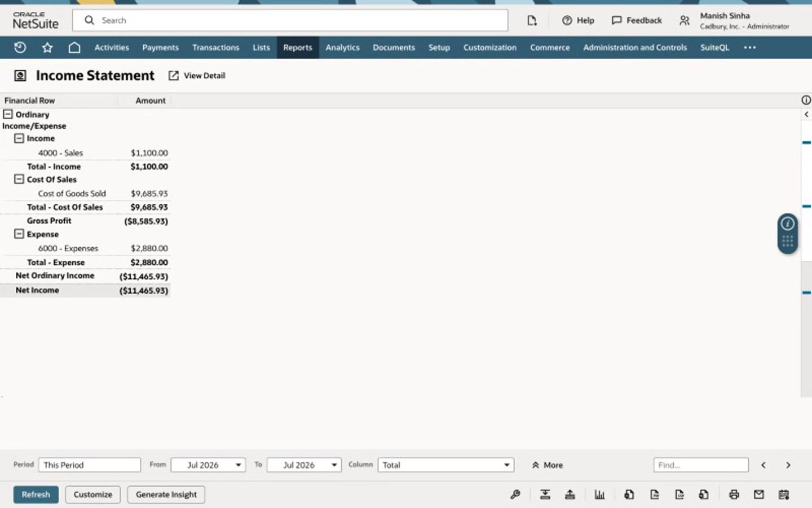Click the Create New document icon
This screenshot has width=812, height=508.
click(x=532, y=20)
